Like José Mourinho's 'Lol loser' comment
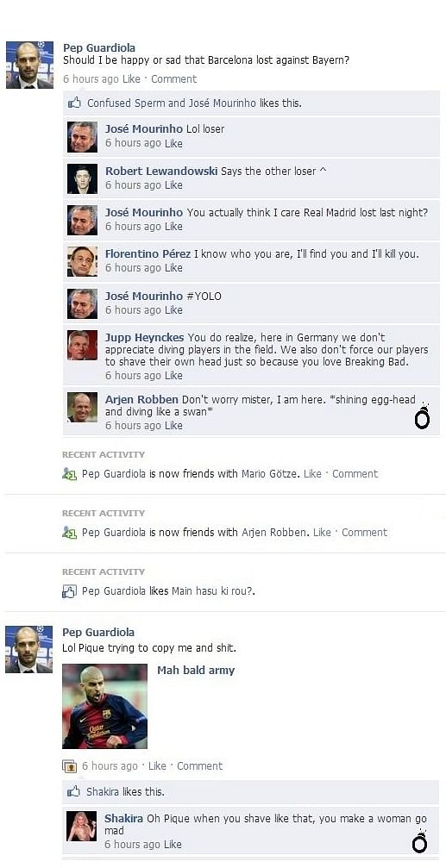 coord(173,143)
